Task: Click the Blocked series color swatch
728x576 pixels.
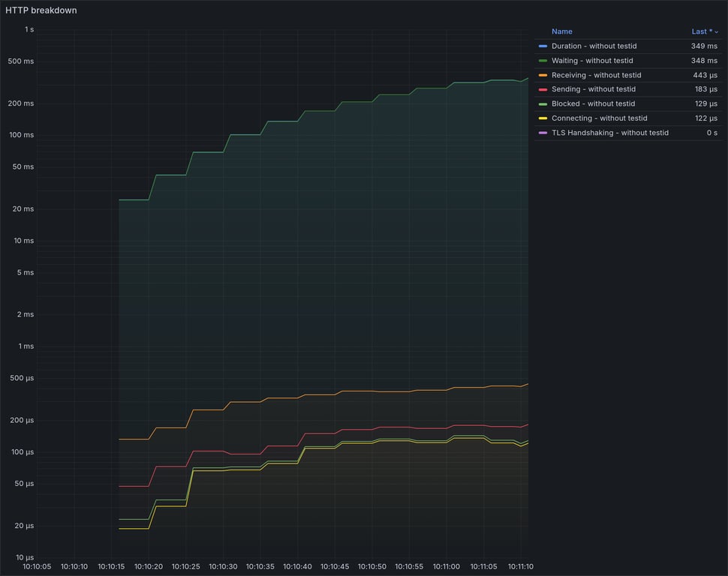Action: (543, 104)
